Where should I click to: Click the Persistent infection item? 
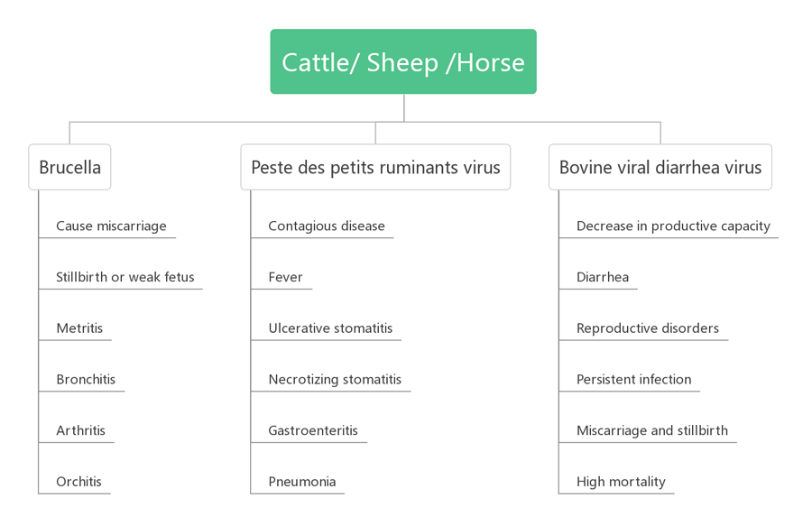point(634,380)
